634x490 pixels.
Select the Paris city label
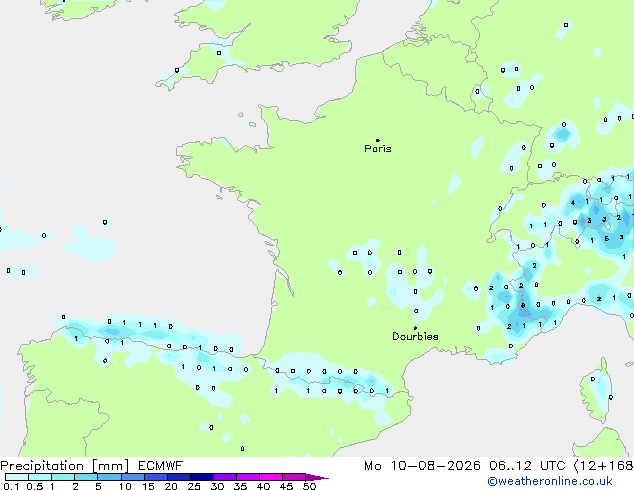[x=378, y=149]
